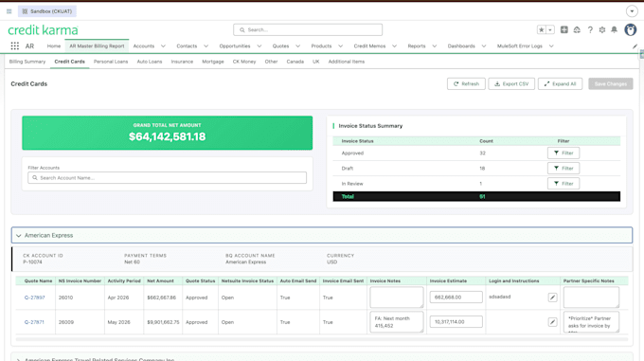Export the report as CSV
The height and width of the screenshot is (361, 644).
pos(511,83)
